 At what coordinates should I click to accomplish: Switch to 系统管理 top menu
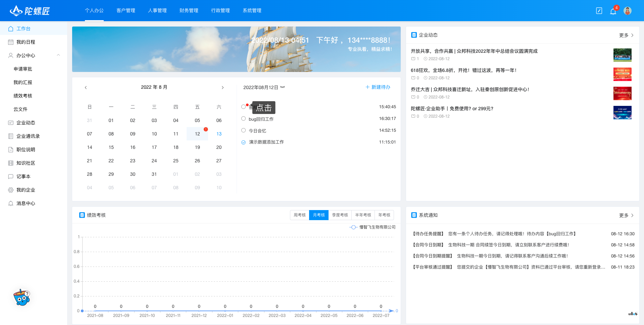(x=252, y=11)
